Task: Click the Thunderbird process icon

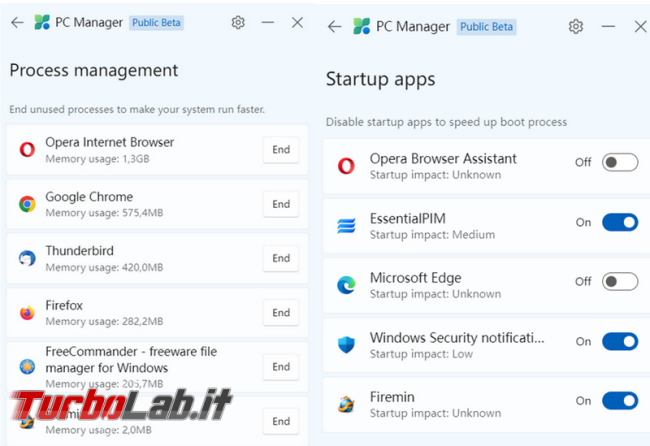Action: coord(27,258)
